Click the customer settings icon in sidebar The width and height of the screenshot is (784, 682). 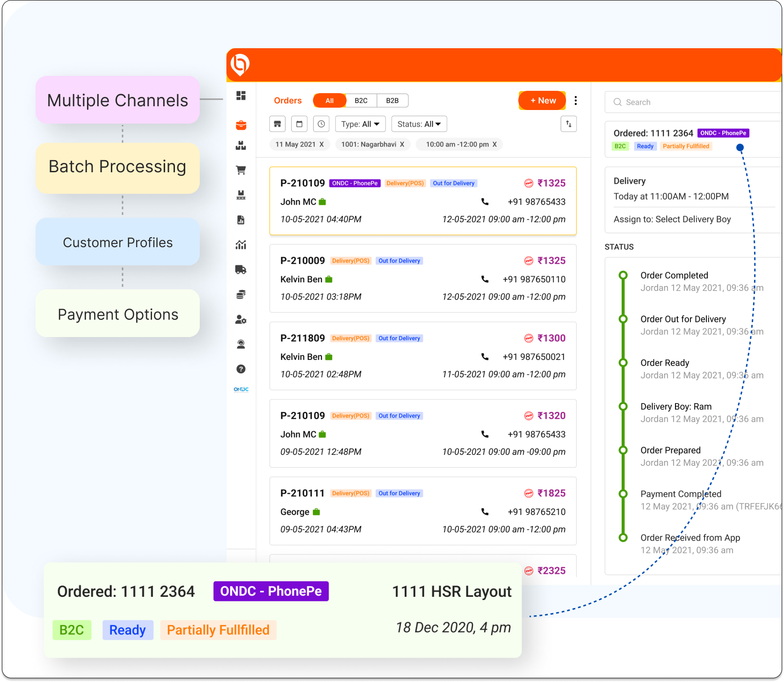(241, 319)
